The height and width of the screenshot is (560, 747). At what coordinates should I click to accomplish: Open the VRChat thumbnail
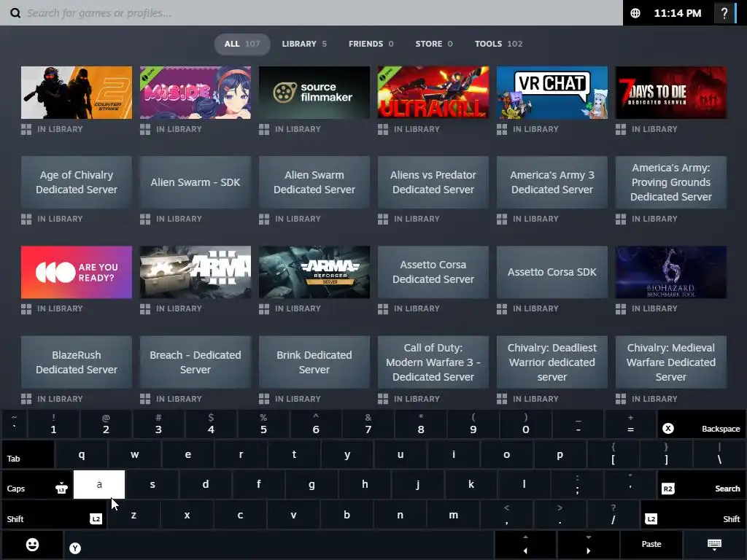click(552, 93)
